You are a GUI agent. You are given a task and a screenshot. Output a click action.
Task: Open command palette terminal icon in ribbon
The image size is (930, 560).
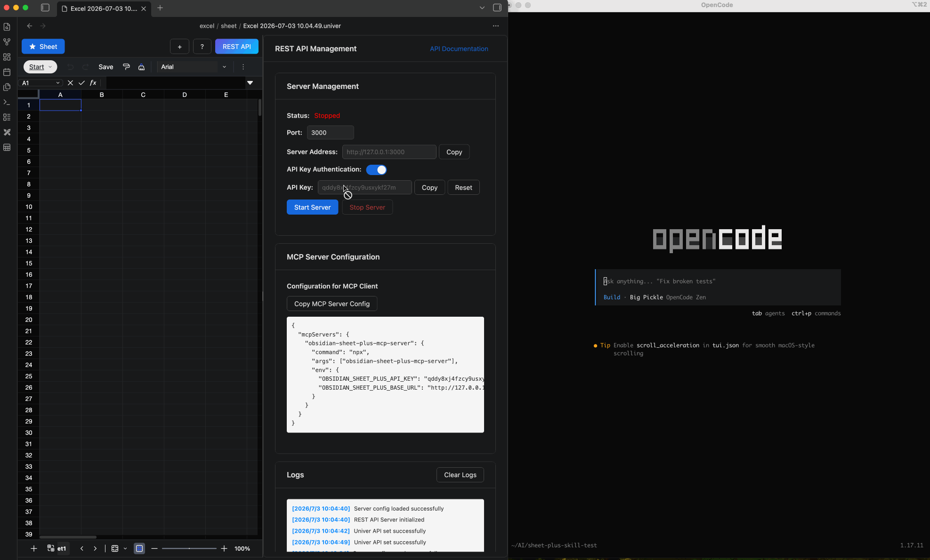coord(7,102)
